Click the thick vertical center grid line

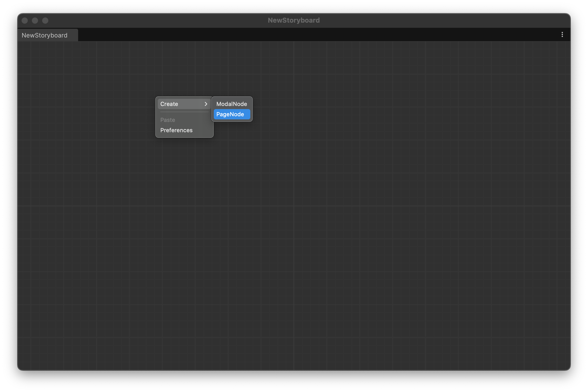[294, 283]
